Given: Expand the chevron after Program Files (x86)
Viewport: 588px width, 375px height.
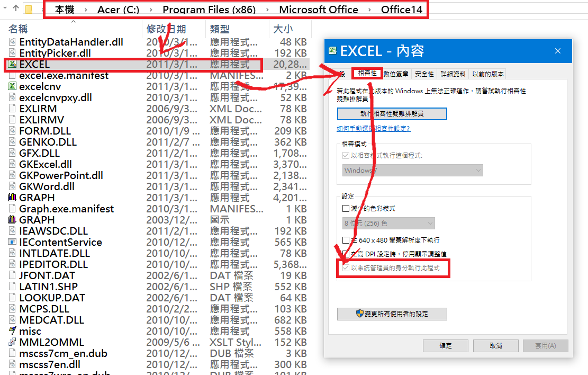Looking at the screenshot, I should 267,10.
